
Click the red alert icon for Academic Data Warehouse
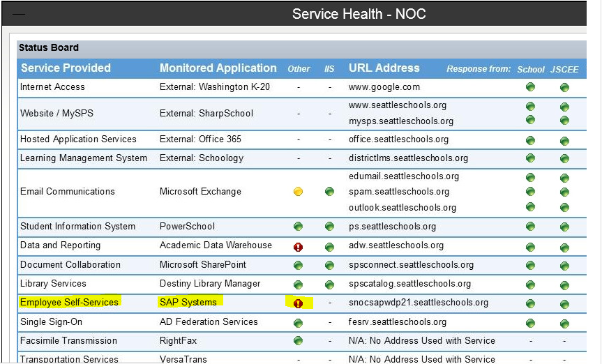click(x=298, y=247)
